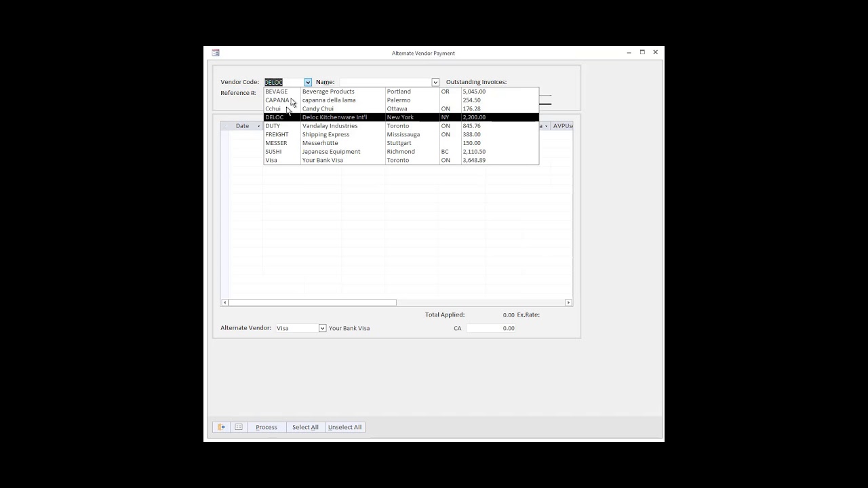868x488 pixels.
Task: Open the Date column filter arrow
Action: 258,126
